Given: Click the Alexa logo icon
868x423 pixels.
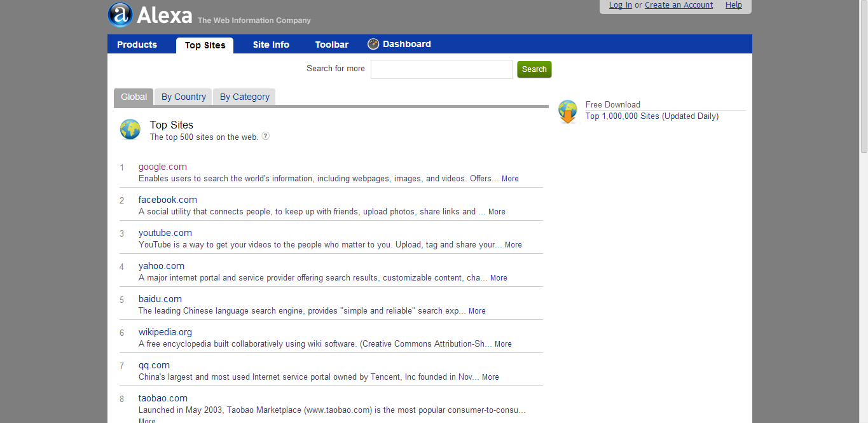Looking at the screenshot, I should pyautogui.click(x=120, y=15).
